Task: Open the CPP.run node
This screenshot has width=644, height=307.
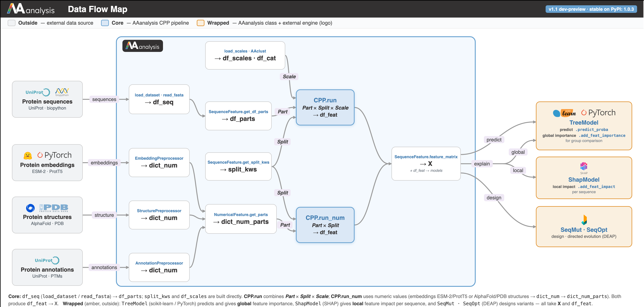Action: [x=325, y=107]
